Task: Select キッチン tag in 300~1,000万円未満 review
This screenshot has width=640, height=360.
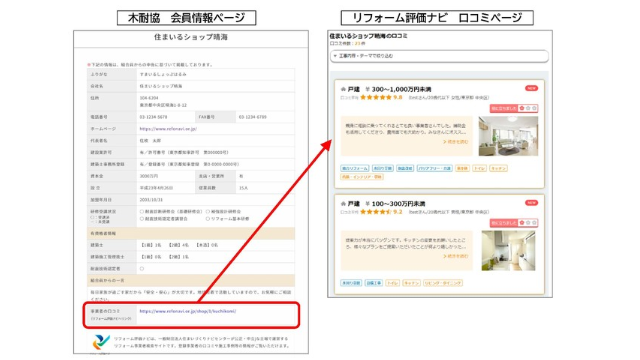Action: pyautogui.click(x=498, y=168)
